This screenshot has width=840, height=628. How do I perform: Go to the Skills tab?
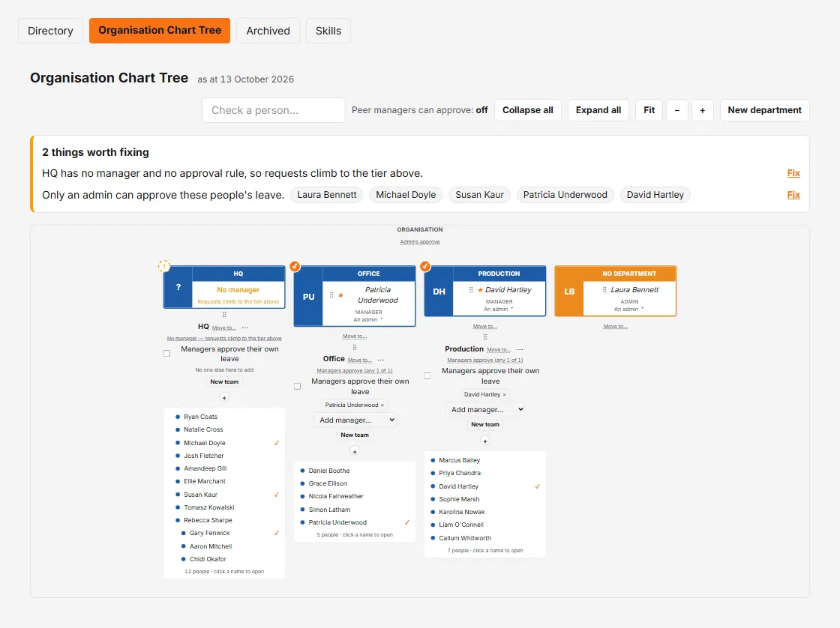(x=328, y=31)
